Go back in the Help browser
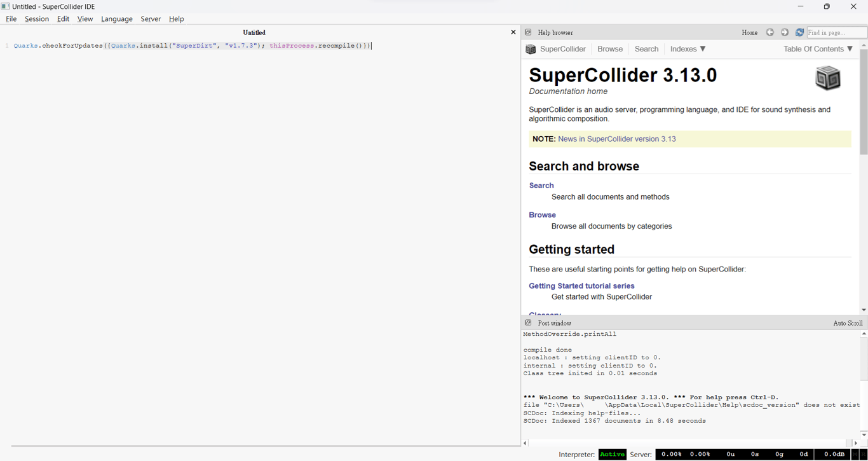This screenshot has height=461, width=868. pyautogui.click(x=770, y=32)
